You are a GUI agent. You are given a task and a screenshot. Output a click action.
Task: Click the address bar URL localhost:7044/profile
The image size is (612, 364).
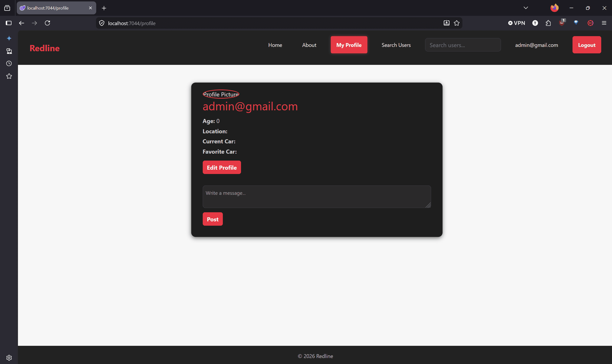coord(132,23)
